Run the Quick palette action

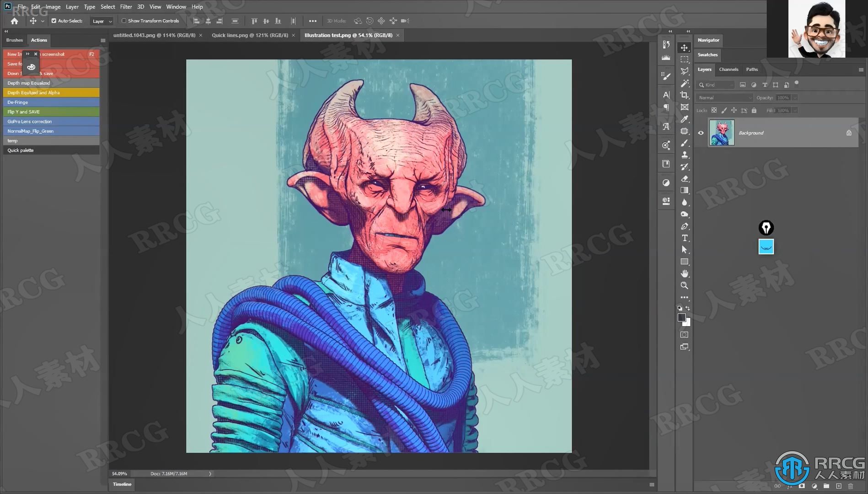pyautogui.click(x=51, y=150)
